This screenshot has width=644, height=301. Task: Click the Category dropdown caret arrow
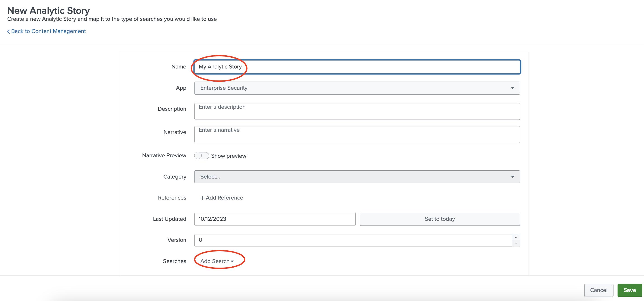tap(512, 177)
